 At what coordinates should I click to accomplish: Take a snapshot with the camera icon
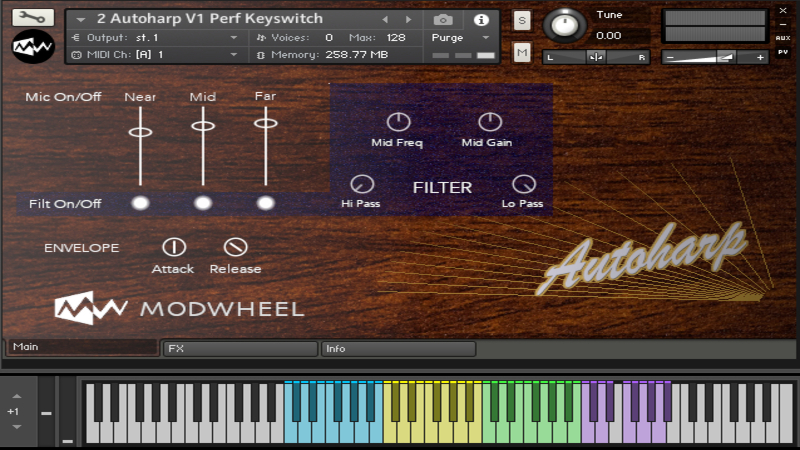click(x=443, y=20)
